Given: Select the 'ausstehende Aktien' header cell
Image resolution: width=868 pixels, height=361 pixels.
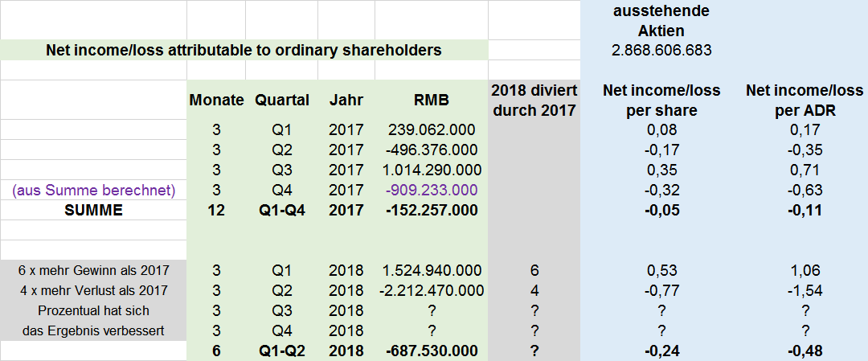Looking at the screenshot, I should [x=661, y=22].
